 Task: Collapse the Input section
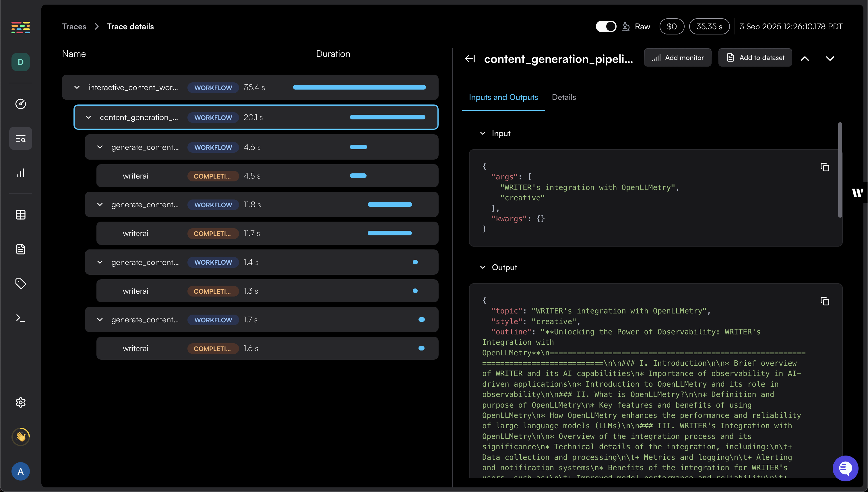pyautogui.click(x=483, y=133)
